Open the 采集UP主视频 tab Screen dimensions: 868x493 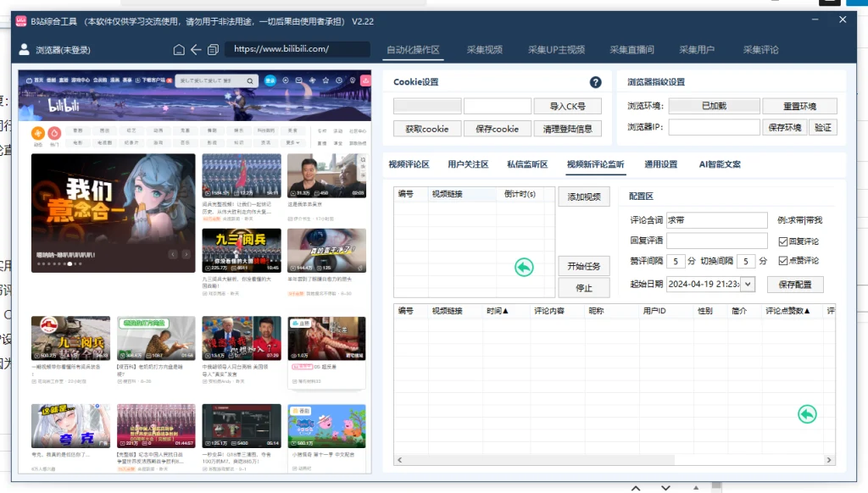point(556,50)
